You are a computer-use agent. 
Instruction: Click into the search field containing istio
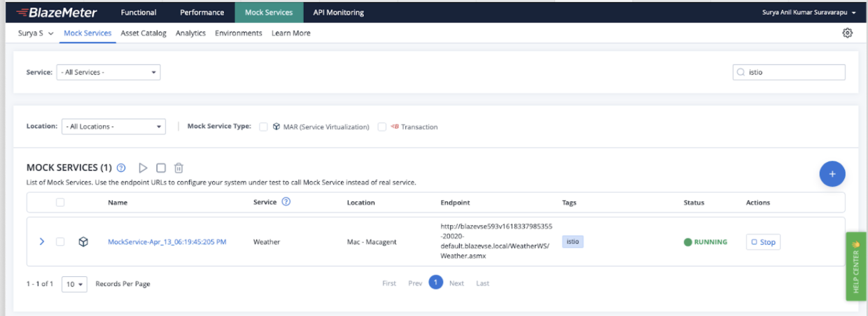click(x=788, y=72)
